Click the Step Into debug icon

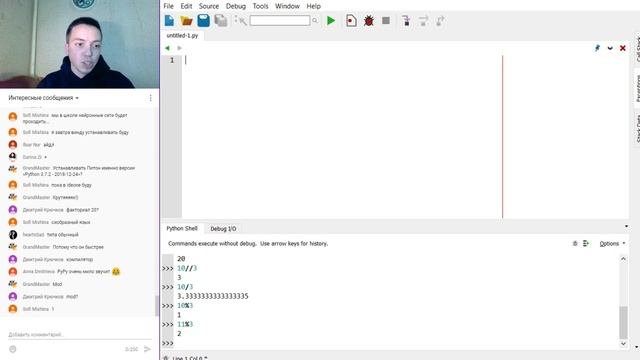coord(406,20)
